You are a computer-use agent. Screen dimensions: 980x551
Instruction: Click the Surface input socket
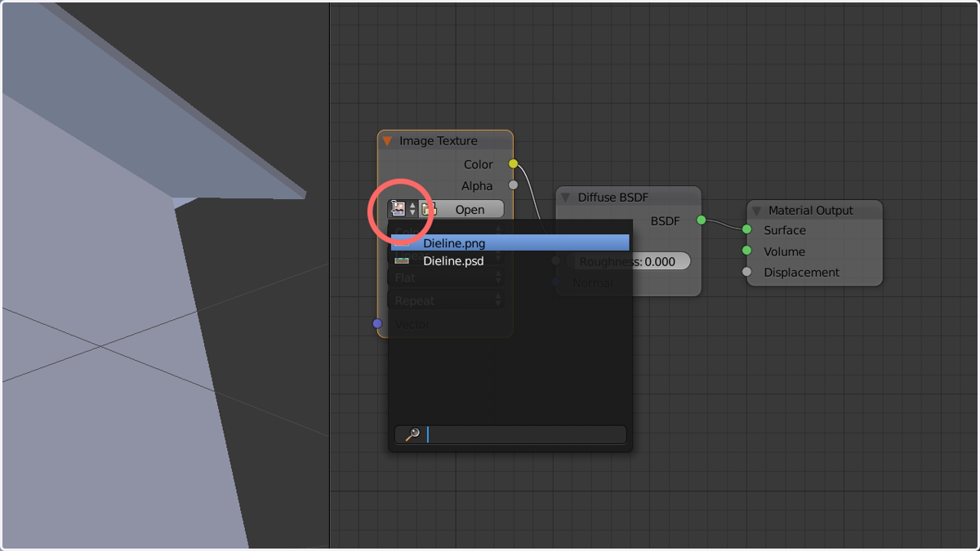[x=746, y=230]
